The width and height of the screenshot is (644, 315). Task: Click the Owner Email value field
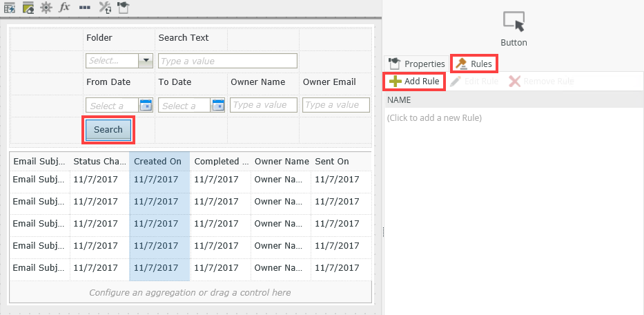(335, 105)
